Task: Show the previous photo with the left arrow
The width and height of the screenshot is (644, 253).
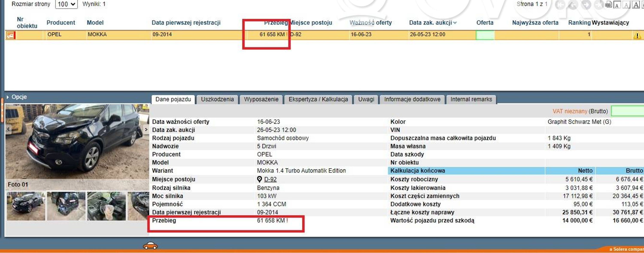Action: pos(9,129)
